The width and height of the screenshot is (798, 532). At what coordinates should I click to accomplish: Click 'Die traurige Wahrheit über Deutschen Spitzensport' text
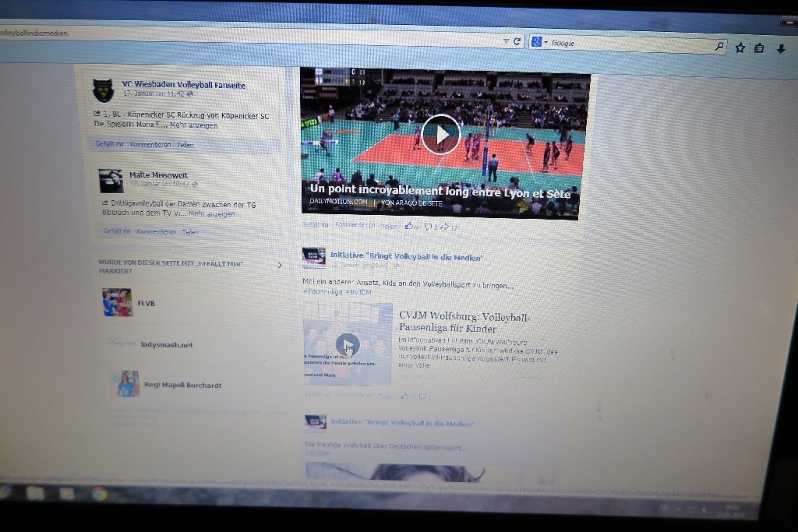386,446
